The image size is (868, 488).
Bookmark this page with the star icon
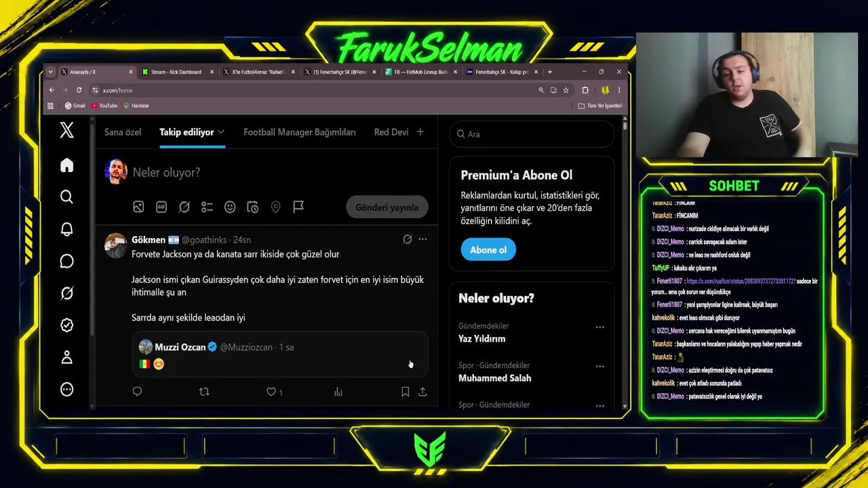click(566, 90)
